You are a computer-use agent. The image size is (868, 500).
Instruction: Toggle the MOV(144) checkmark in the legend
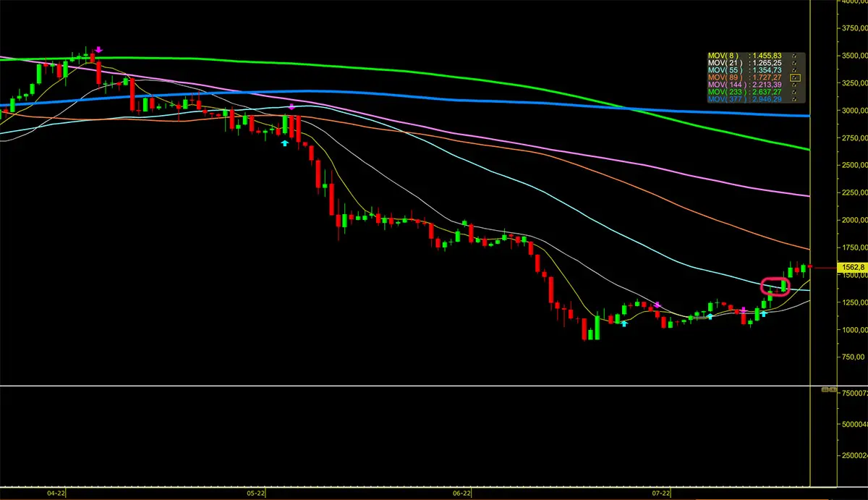[x=794, y=85]
